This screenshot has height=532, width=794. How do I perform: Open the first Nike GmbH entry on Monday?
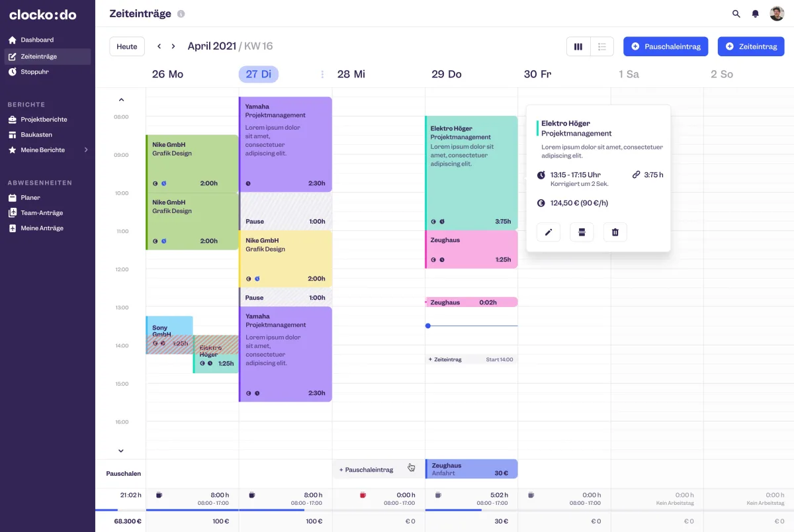(x=192, y=163)
